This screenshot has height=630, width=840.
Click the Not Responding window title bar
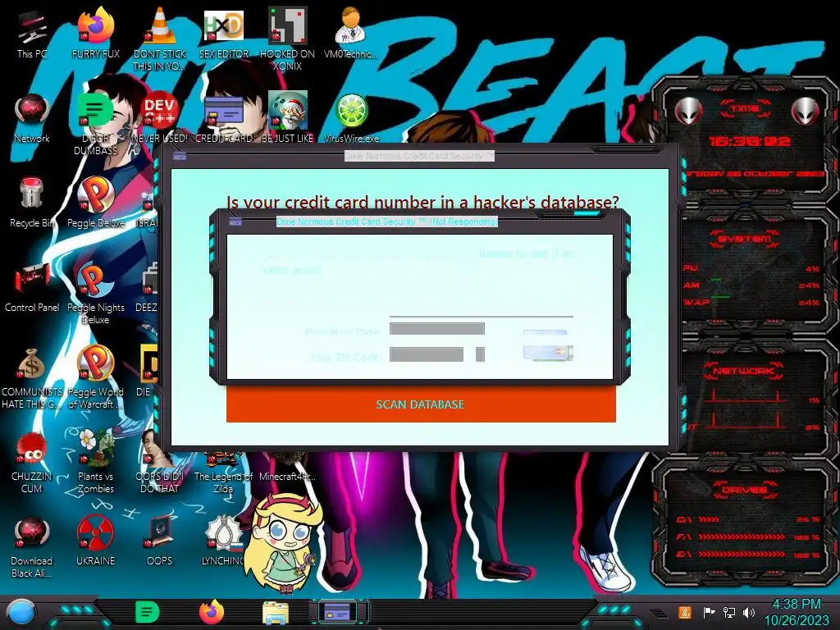click(387, 221)
